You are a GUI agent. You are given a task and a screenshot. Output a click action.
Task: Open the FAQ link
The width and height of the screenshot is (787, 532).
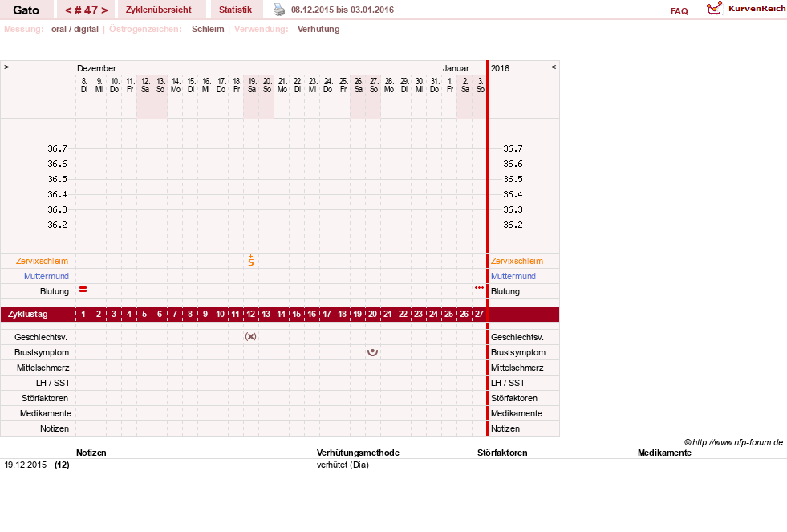[x=679, y=11]
